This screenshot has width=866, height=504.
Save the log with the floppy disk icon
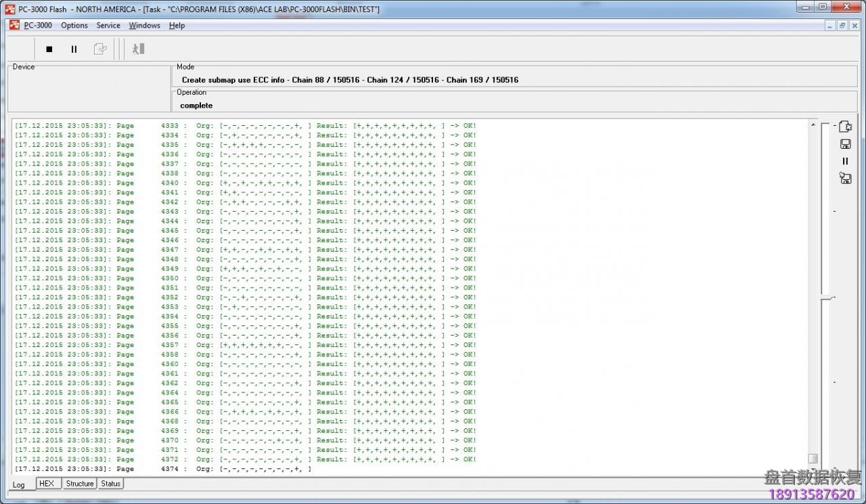(845, 144)
